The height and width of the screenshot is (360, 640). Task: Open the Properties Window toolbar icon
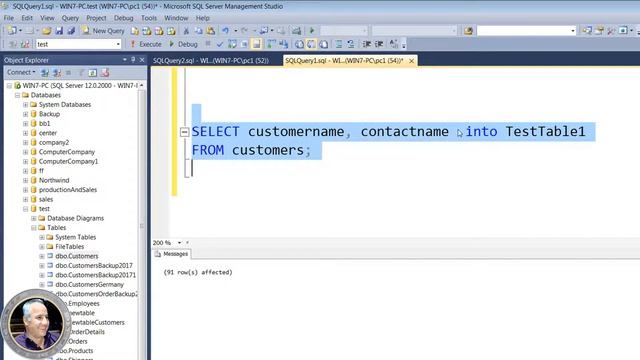coord(599,31)
